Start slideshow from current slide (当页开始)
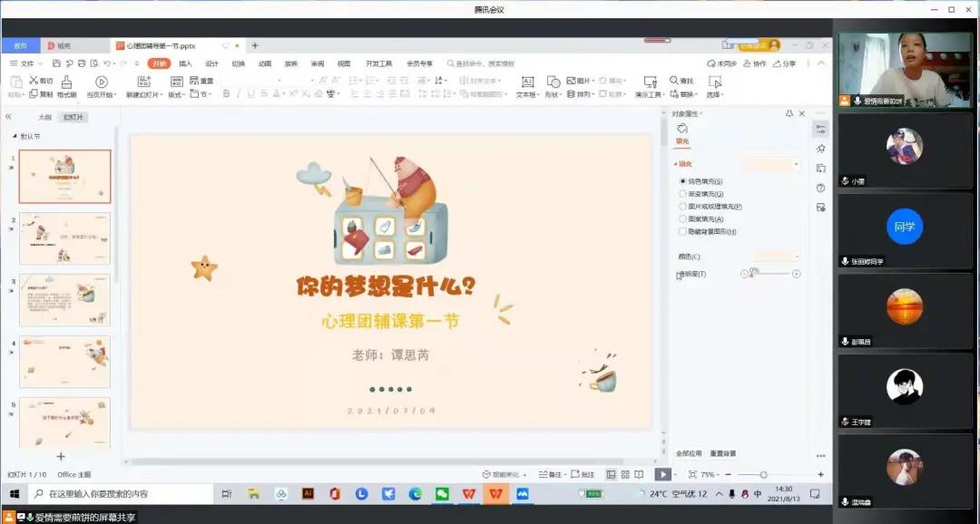Image resolution: width=980 pixels, height=524 pixels. (102, 82)
